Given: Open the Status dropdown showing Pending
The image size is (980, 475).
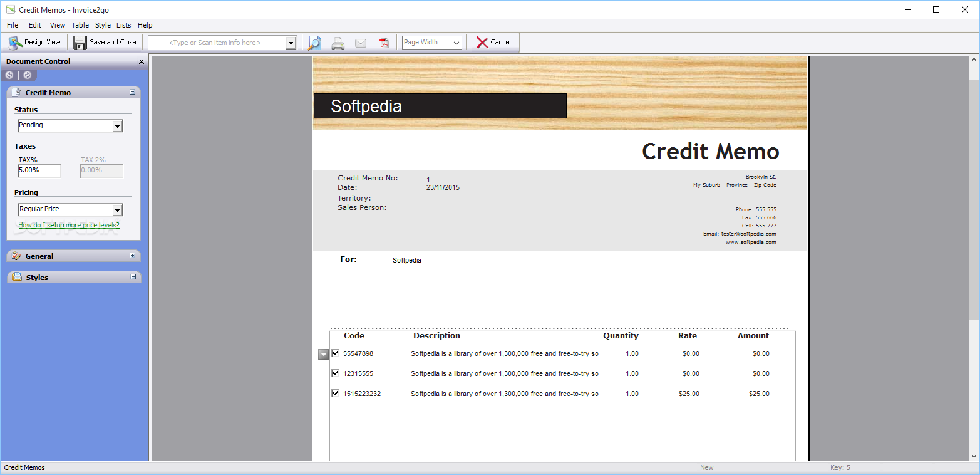Looking at the screenshot, I should point(117,126).
